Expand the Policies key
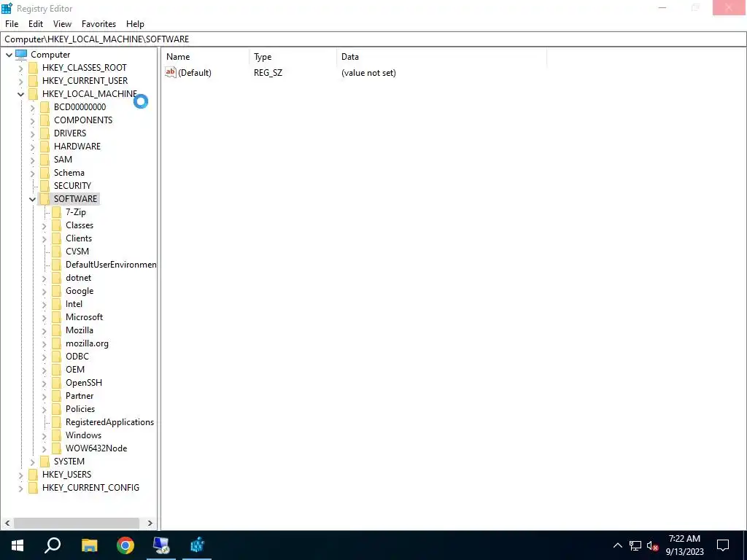747x560 pixels. pos(44,409)
